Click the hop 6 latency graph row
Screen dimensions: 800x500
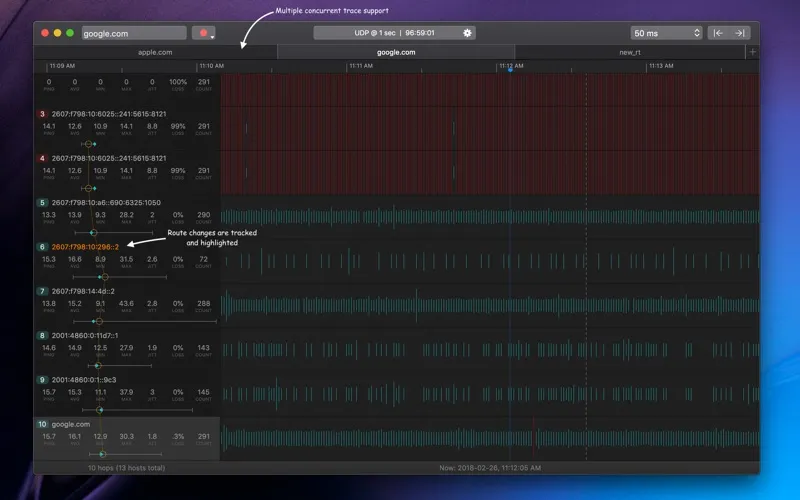coord(490,261)
